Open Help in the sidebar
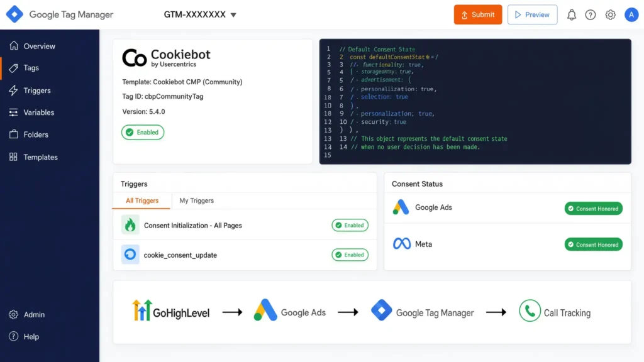 (x=50, y=337)
